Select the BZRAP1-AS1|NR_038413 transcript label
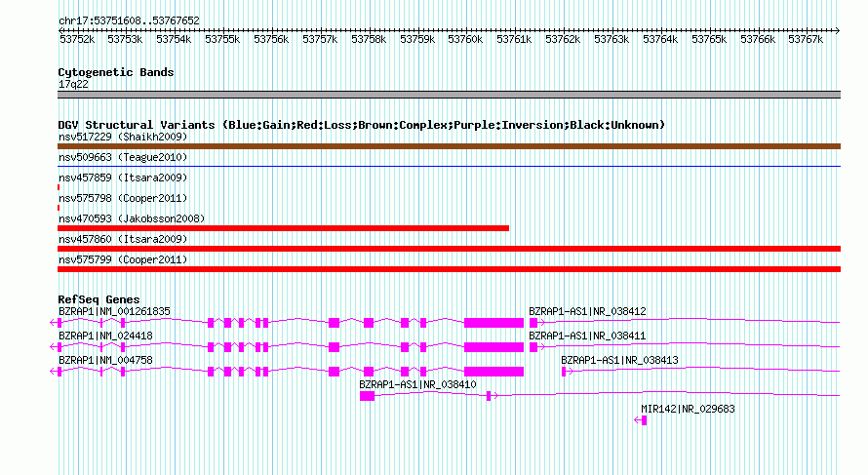 coord(619,361)
